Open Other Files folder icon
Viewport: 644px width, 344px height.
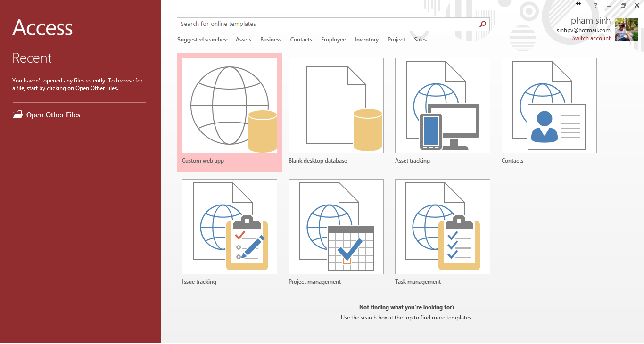17,115
